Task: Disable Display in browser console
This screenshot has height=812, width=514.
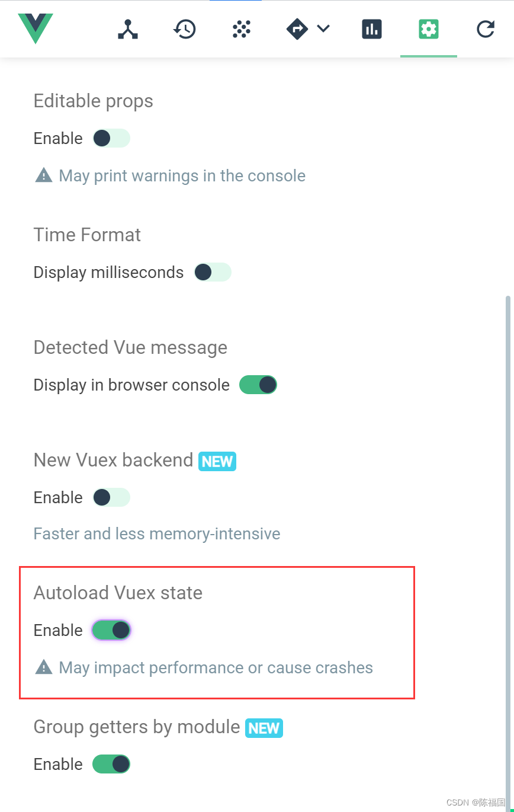Action: (x=258, y=385)
